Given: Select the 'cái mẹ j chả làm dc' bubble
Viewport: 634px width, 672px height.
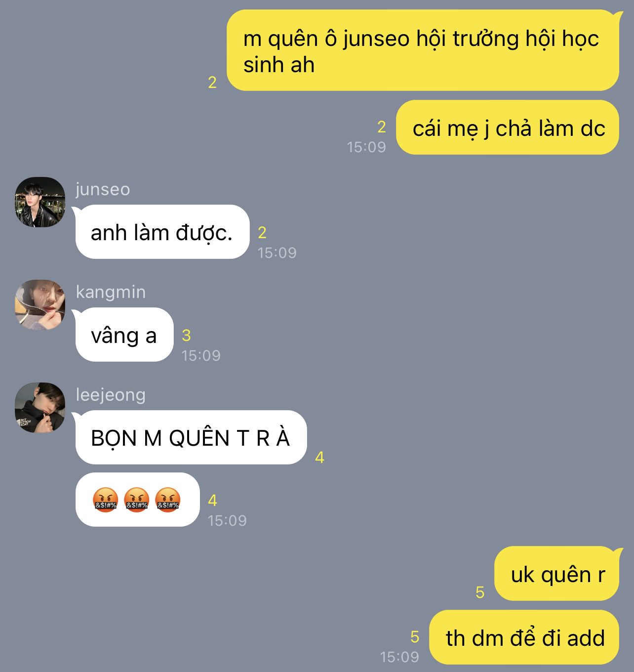Looking at the screenshot, I should [x=508, y=127].
